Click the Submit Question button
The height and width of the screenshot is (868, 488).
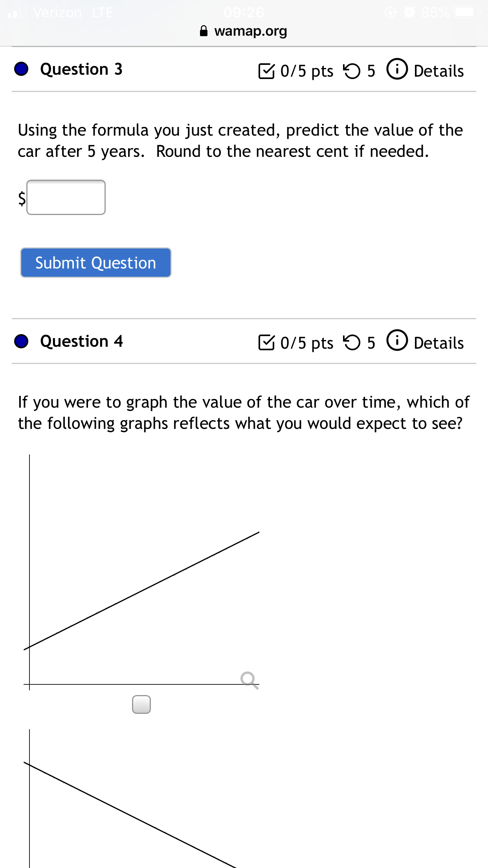(x=96, y=263)
